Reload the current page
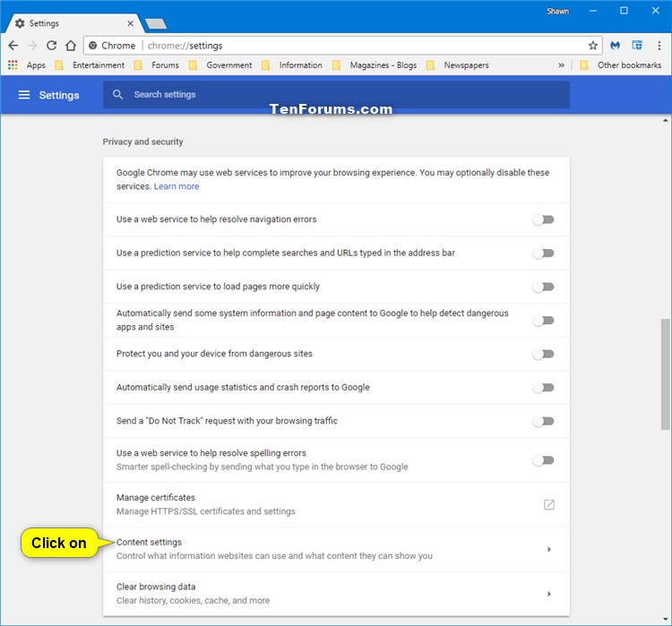 pos(51,46)
